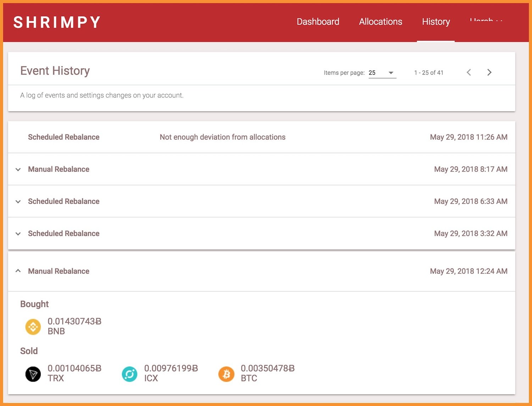Expand the 3:32 AM Scheduled Rebalance row
The height and width of the screenshot is (406, 532).
18,234
